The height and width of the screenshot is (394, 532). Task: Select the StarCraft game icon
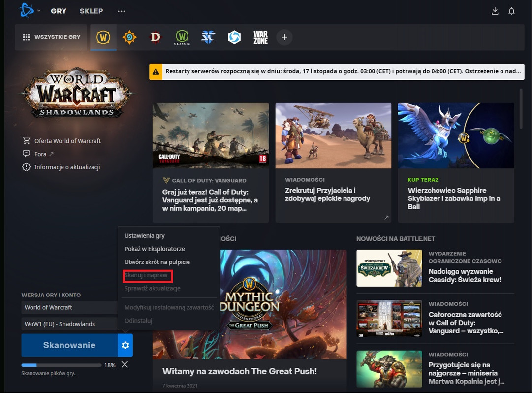[208, 37]
